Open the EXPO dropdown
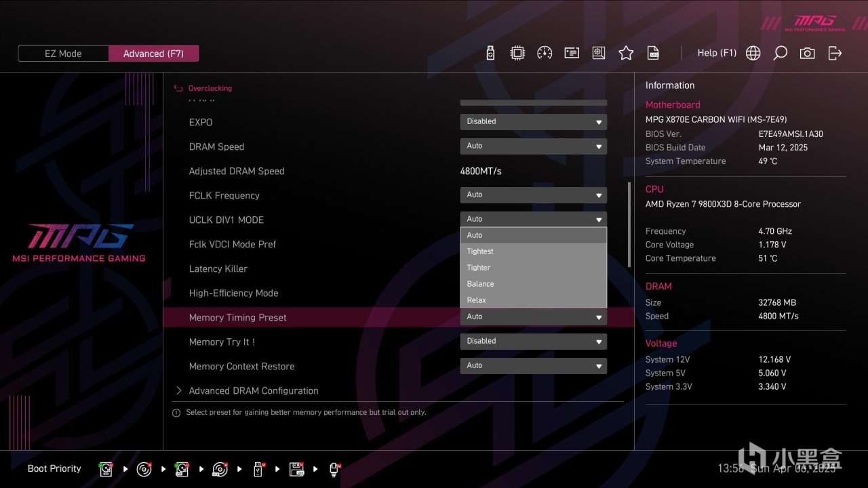 tap(534, 122)
